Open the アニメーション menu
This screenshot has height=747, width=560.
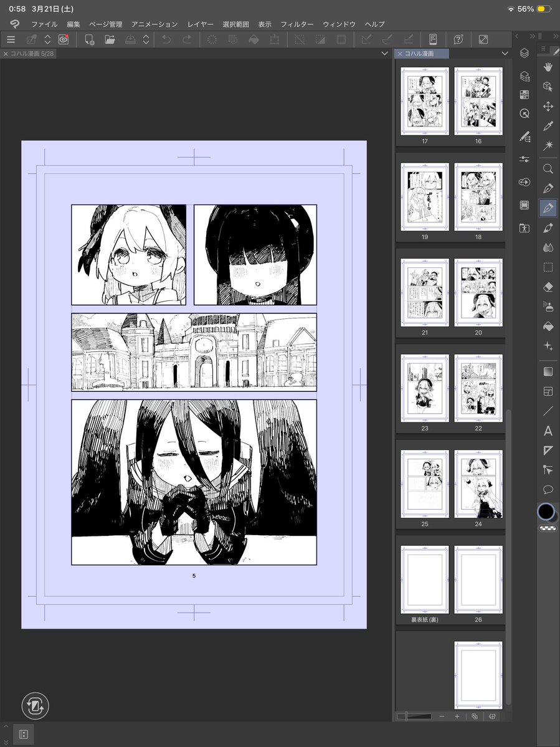point(154,24)
